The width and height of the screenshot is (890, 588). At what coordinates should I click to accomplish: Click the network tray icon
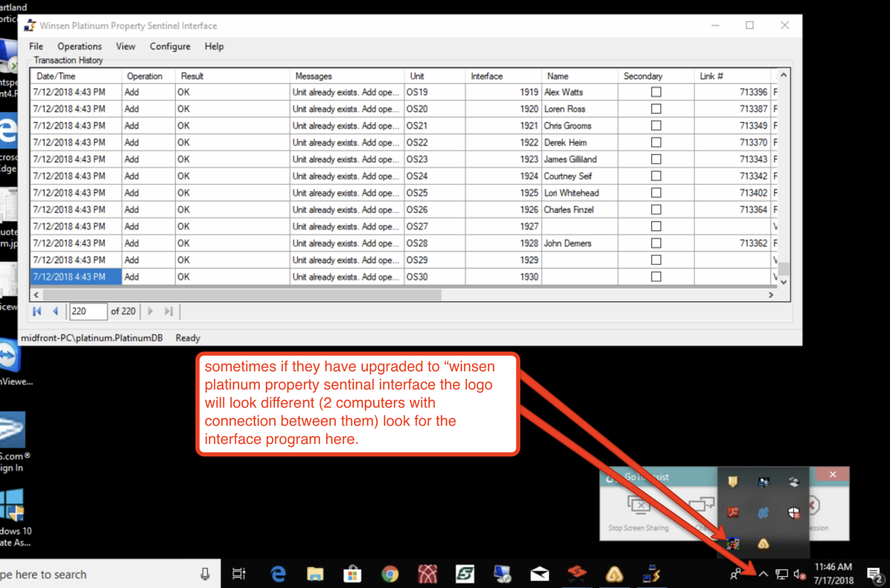pyautogui.click(x=781, y=574)
